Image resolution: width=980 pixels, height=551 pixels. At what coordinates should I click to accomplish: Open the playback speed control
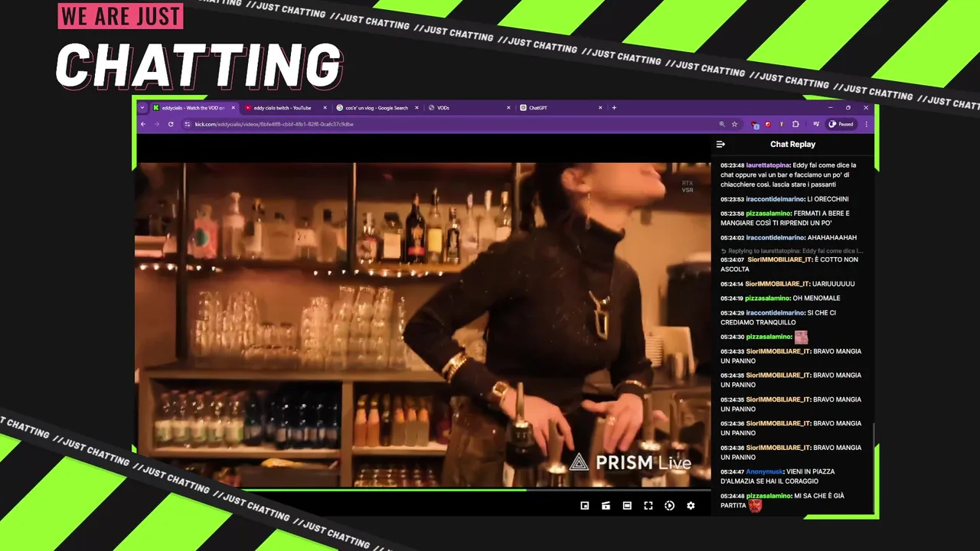(669, 506)
